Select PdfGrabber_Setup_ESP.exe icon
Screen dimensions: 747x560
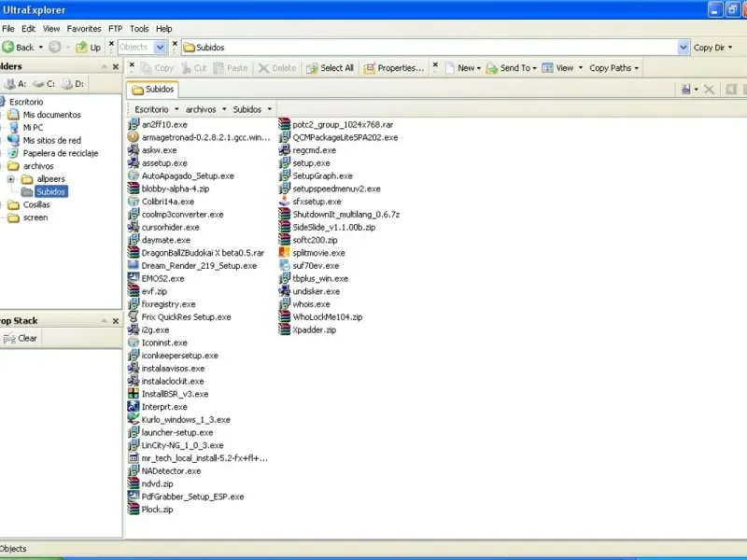tap(134, 497)
